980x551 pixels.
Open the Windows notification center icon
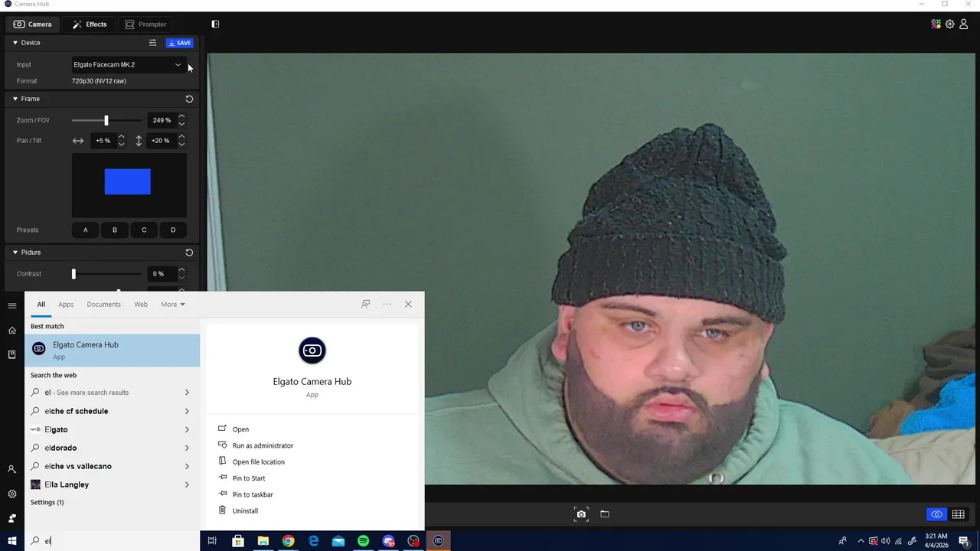(x=965, y=541)
